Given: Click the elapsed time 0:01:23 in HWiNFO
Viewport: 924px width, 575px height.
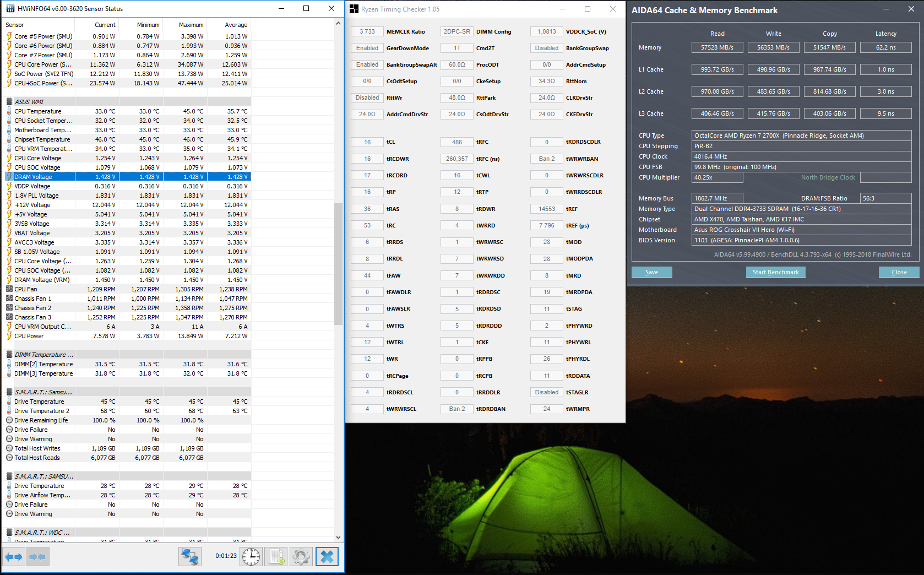Looking at the screenshot, I should click(x=226, y=556).
